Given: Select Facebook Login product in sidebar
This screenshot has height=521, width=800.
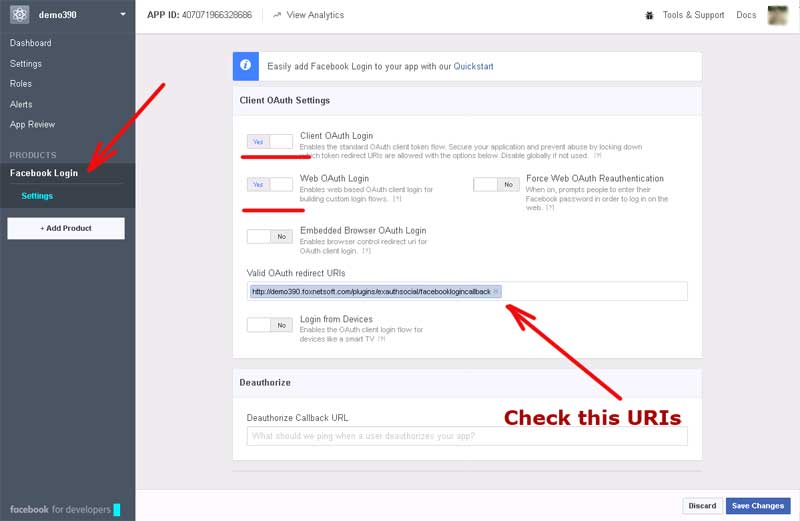Looking at the screenshot, I should click(44, 173).
